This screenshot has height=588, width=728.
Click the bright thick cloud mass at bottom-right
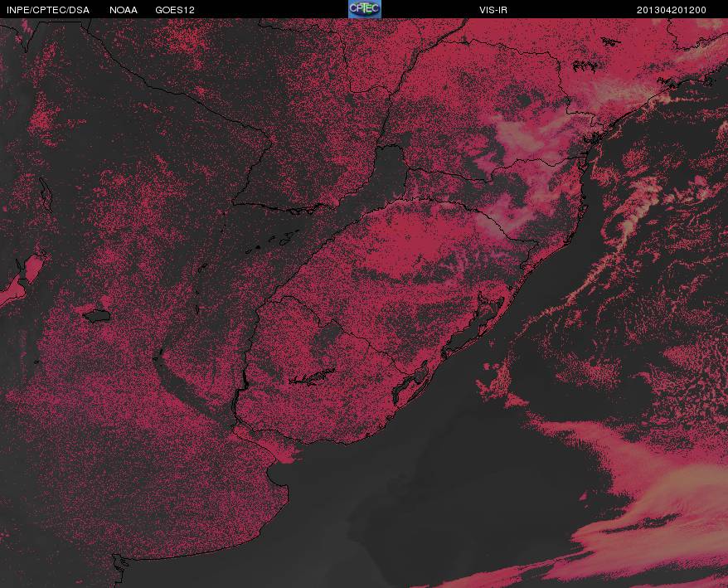(x=659, y=511)
